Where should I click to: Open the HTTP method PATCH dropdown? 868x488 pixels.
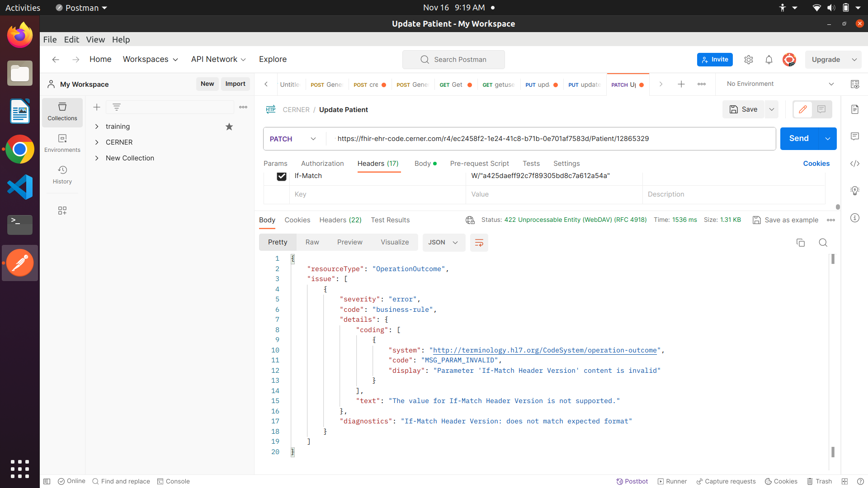click(293, 139)
